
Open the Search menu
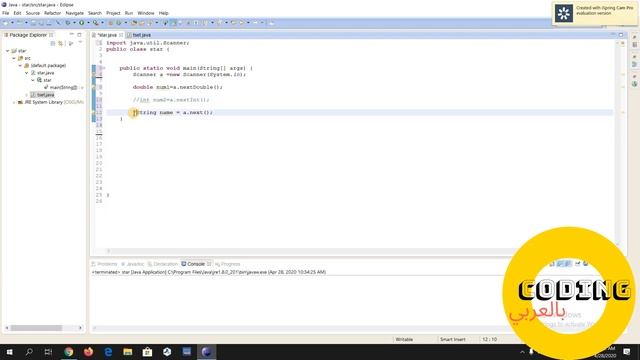pos(95,13)
